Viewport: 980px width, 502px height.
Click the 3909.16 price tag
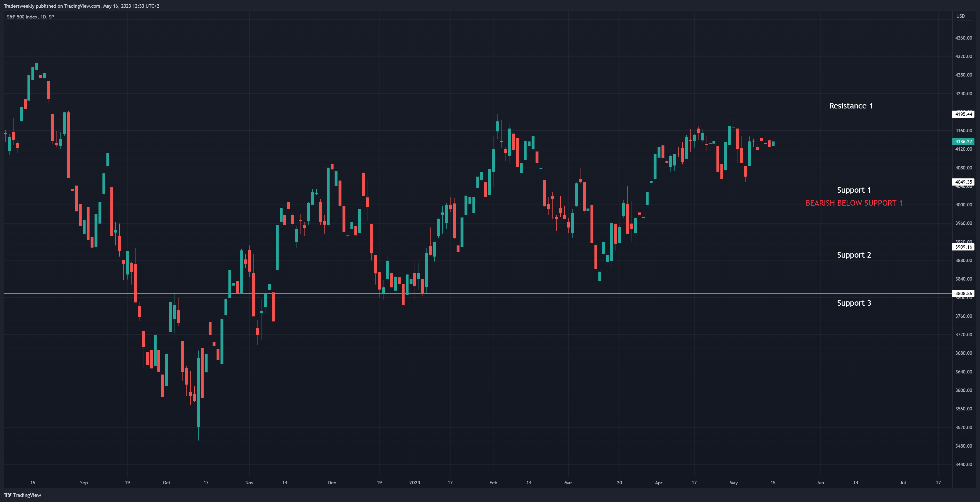point(963,247)
